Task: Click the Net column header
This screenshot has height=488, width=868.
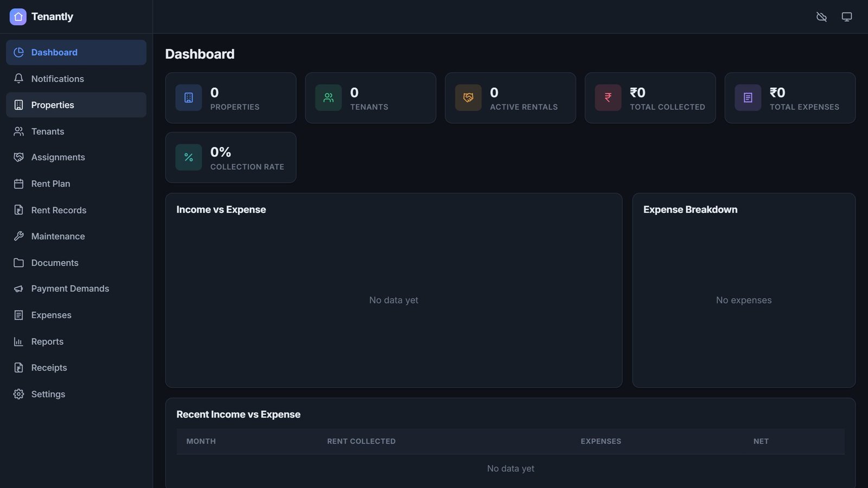Action: [761, 441]
